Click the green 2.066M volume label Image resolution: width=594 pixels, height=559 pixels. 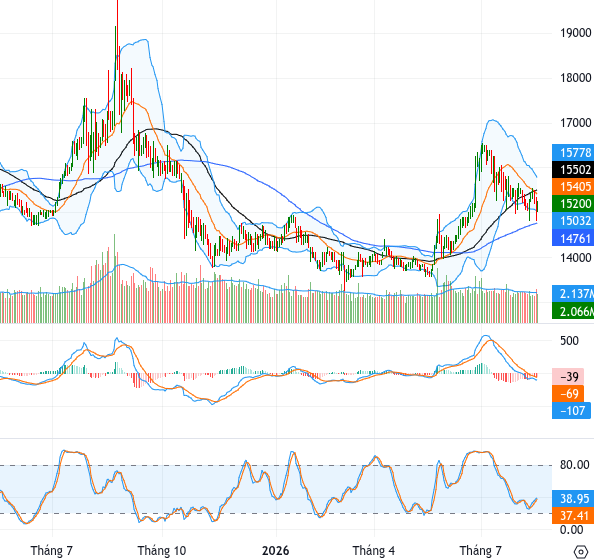[x=573, y=311]
